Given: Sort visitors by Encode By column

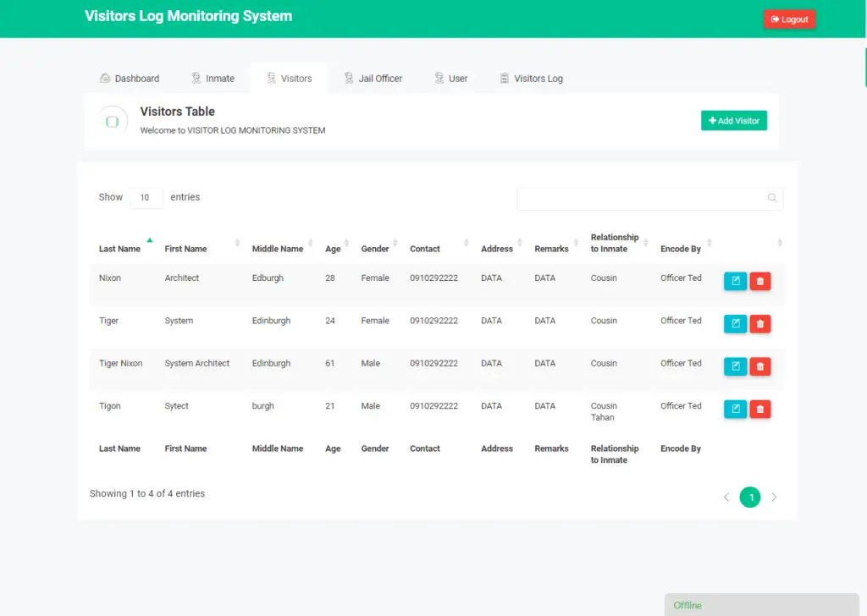Looking at the screenshot, I should (x=681, y=248).
